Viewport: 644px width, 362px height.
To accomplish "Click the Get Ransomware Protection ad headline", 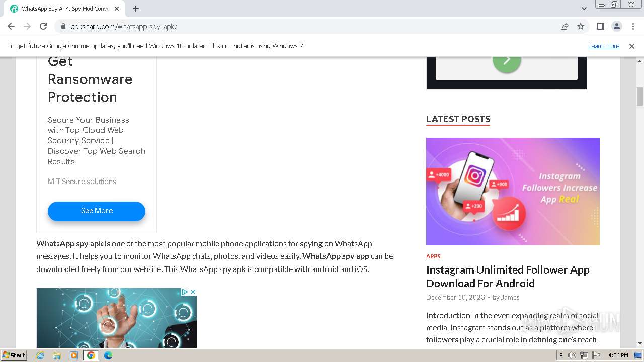I will [x=90, y=79].
